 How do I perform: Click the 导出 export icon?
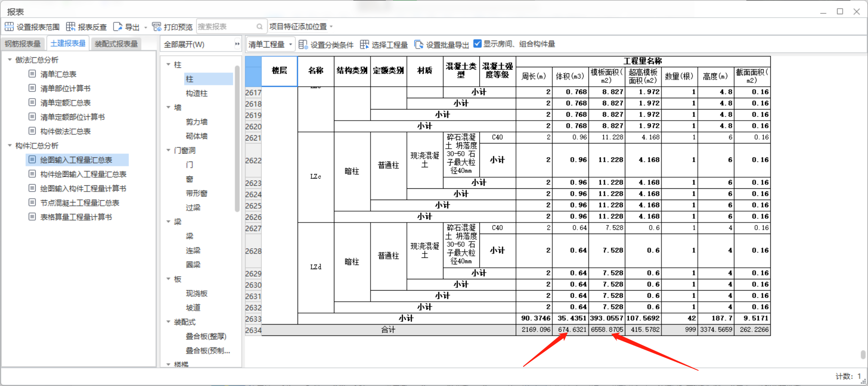[x=118, y=27]
